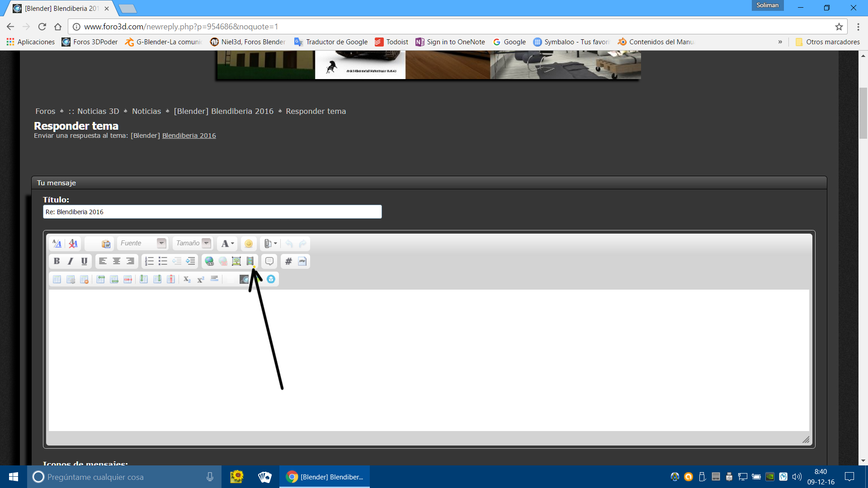Click the insert link globe icon
Viewport: 868px width, 488px height.
coord(209,261)
